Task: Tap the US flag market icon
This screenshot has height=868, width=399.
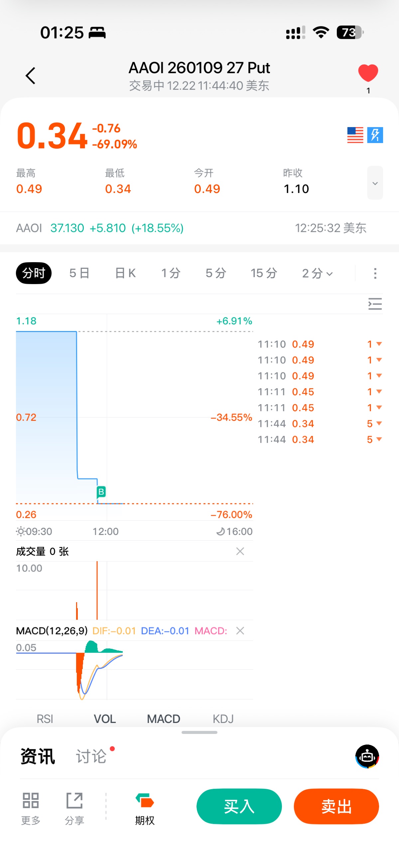Action: tap(355, 135)
